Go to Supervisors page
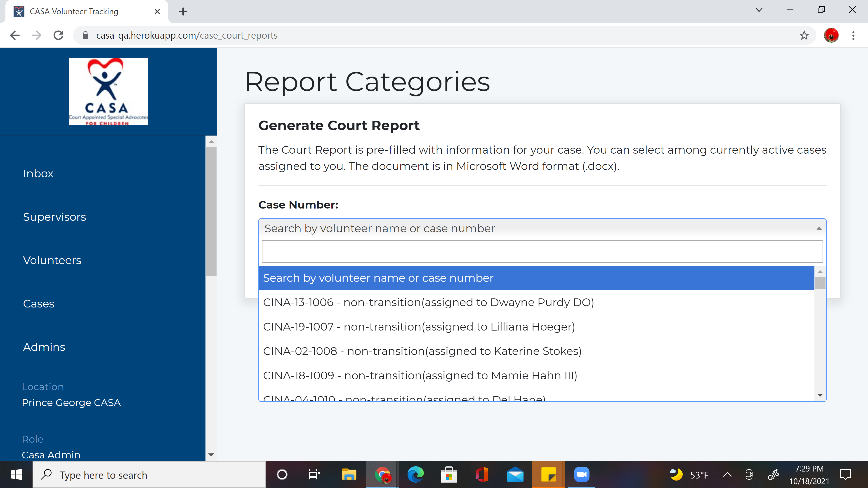This screenshot has height=488, width=868. (x=54, y=217)
